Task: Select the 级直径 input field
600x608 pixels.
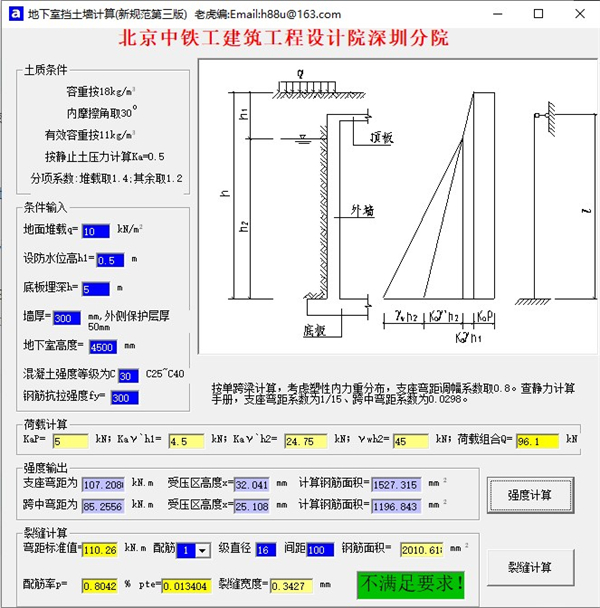Action: [x=266, y=550]
